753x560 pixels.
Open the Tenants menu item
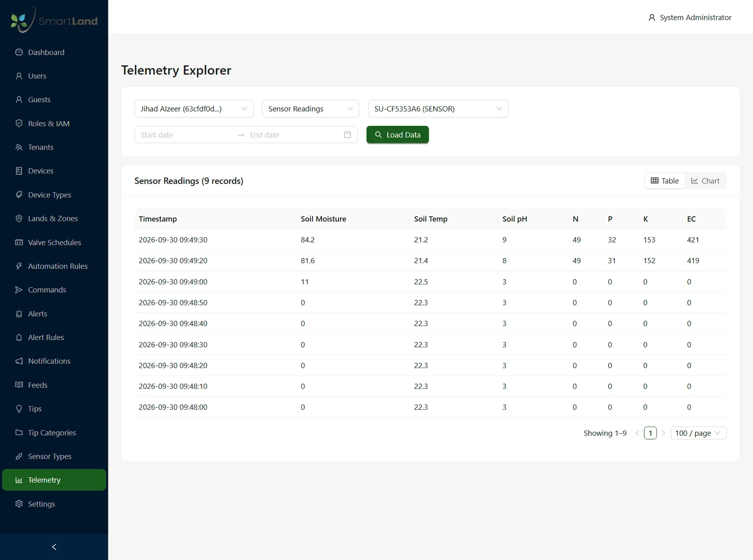tap(54, 147)
